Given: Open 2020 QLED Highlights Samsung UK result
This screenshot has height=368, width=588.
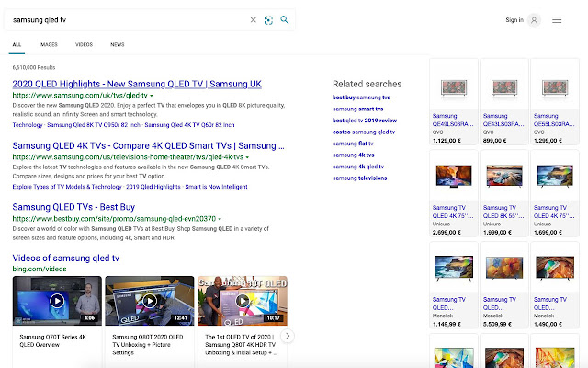Looking at the screenshot, I should pyautogui.click(x=137, y=84).
